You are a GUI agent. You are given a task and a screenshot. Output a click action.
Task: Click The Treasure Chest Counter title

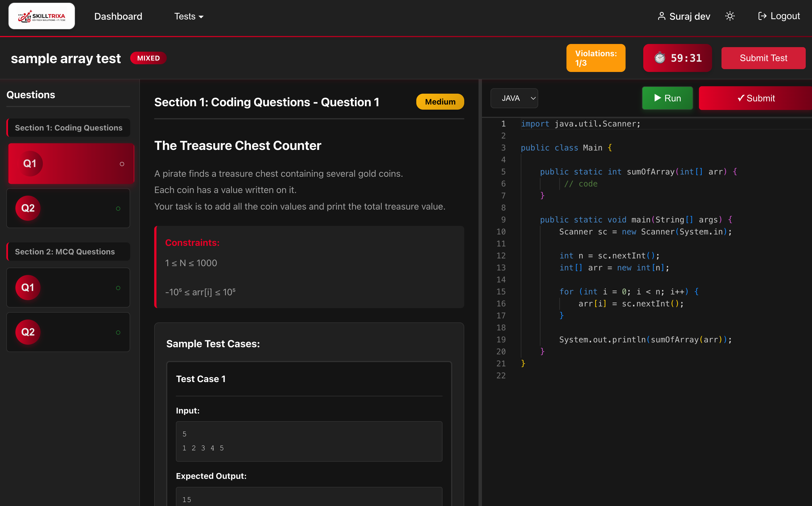238,146
